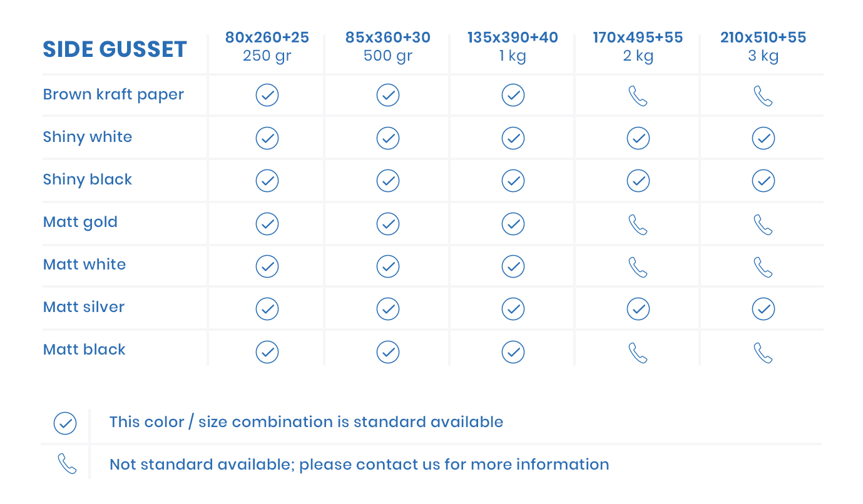The image size is (863, 504).
Task: Select checkmark for Brown kraft paper 500 gr
Action: [x=388, y=95]
